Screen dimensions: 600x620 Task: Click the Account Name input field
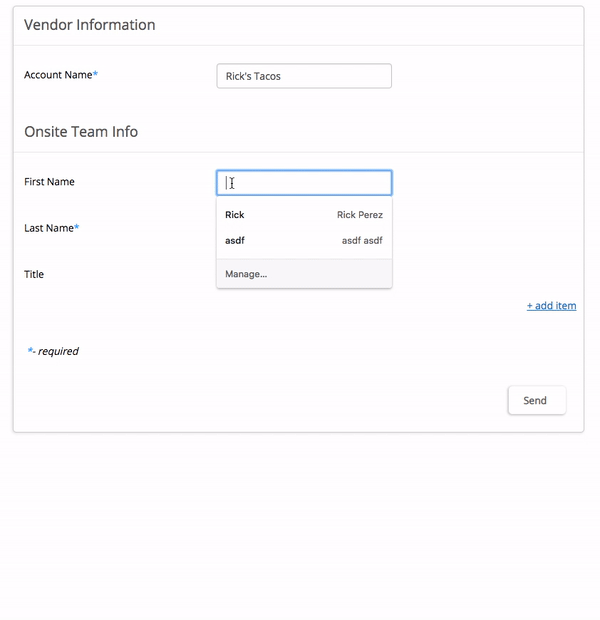(x=303, y=76)
